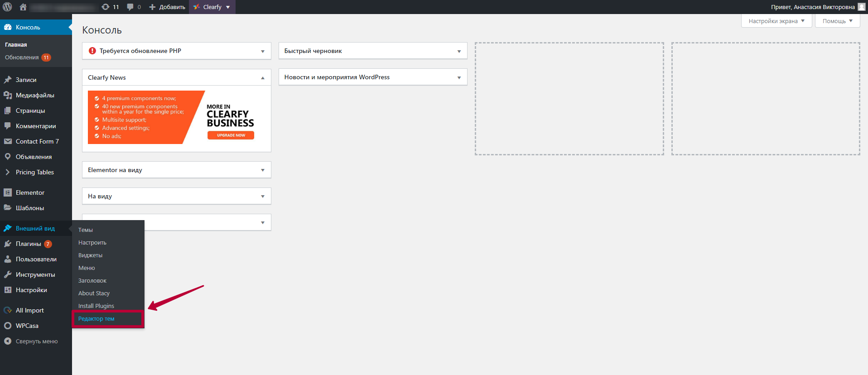Click the UPGRADE NOW button

point(231,135)
